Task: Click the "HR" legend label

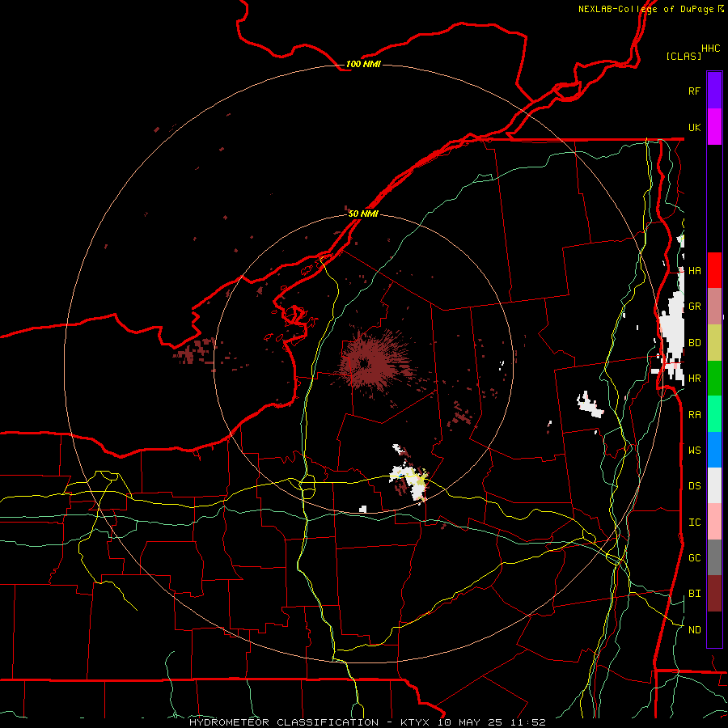Action: click(x=695, y=379)
